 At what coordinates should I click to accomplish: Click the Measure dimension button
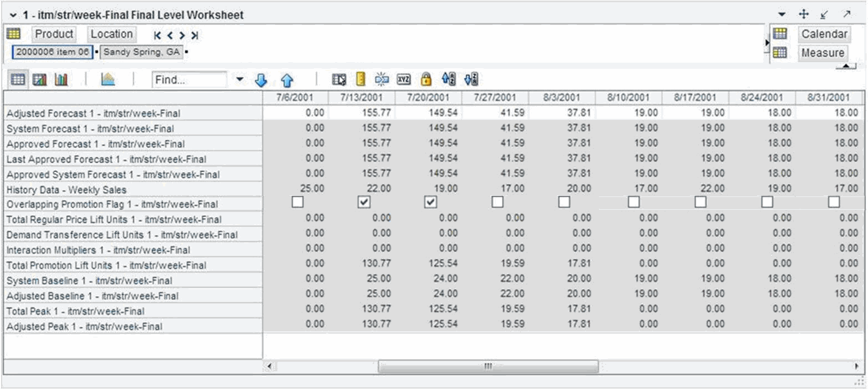(x=823, y=53)
